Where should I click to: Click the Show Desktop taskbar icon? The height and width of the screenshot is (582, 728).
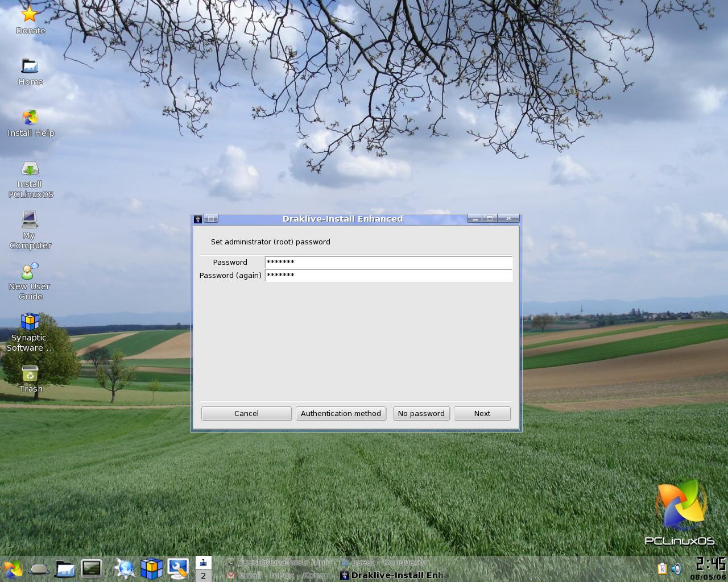(x=39, y=569)
